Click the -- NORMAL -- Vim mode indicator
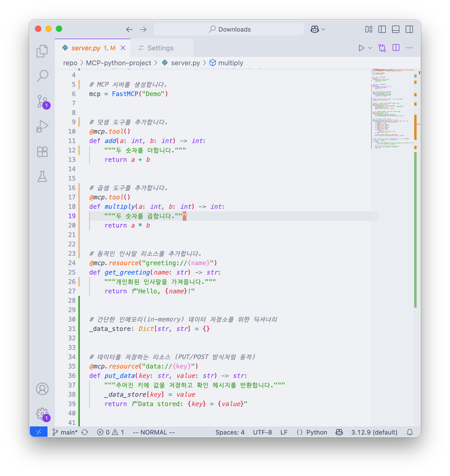The height and width of the screenshot is (476, 450). pos(154,432)
